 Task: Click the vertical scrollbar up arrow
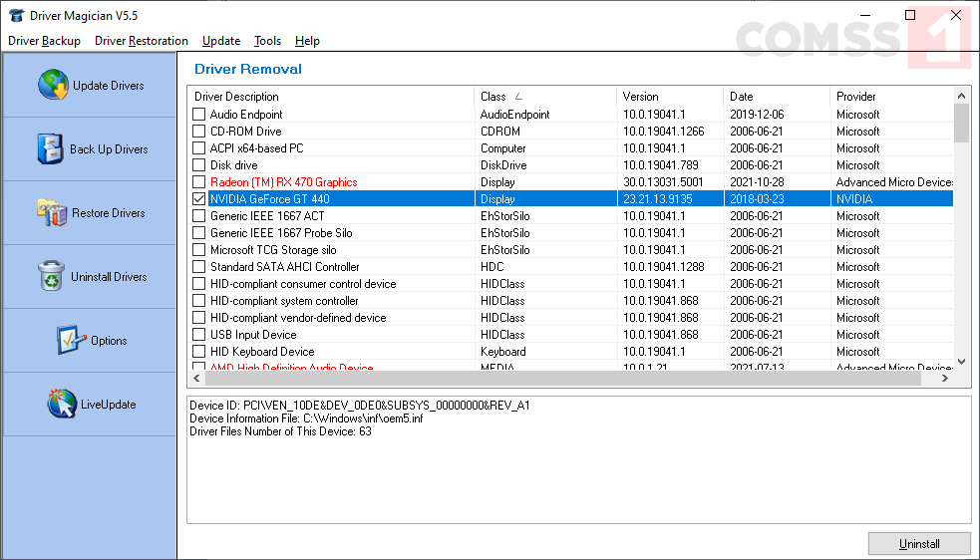pyautogui.click(x=962, y=96)
